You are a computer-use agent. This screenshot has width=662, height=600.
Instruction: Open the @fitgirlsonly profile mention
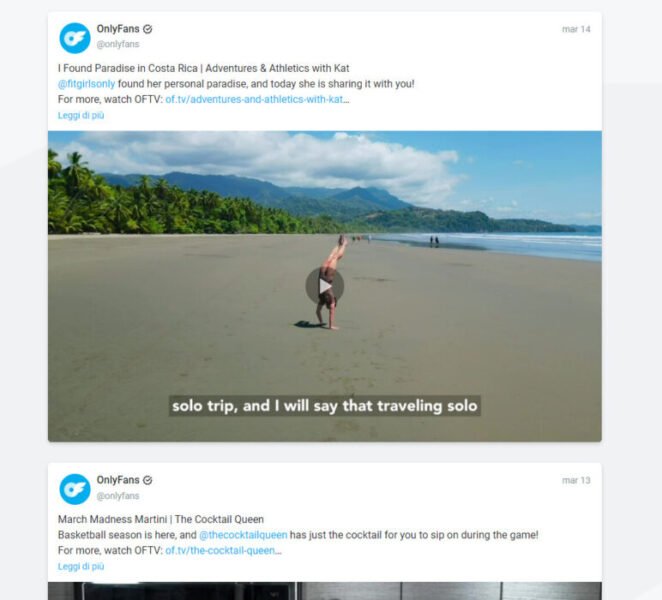coord(87,84)
